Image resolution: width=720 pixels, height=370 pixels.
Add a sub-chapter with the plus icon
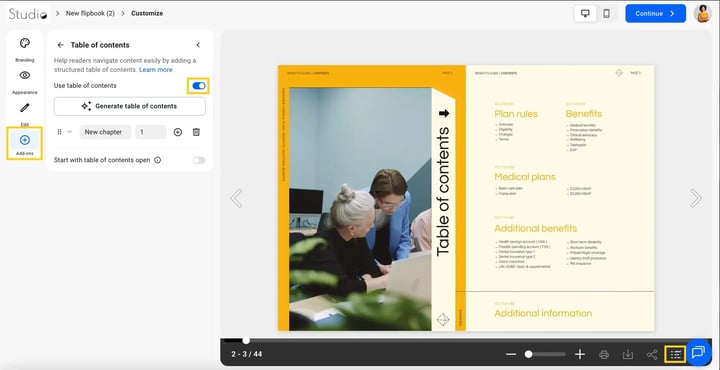coord(178,132)
